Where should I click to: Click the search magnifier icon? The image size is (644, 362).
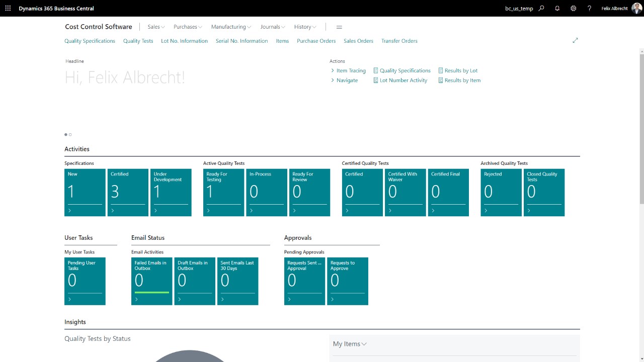click(x=541, y=9)
